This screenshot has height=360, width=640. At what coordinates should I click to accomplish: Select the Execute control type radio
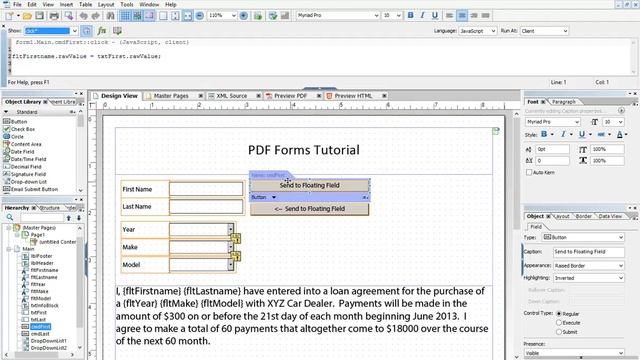coord(559,323)
